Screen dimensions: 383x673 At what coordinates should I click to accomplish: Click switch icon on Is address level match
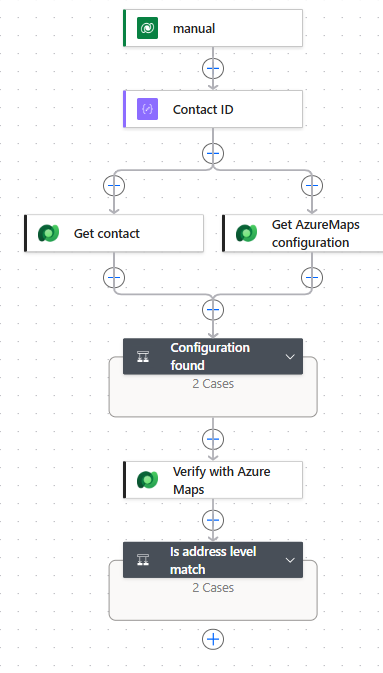143,560
